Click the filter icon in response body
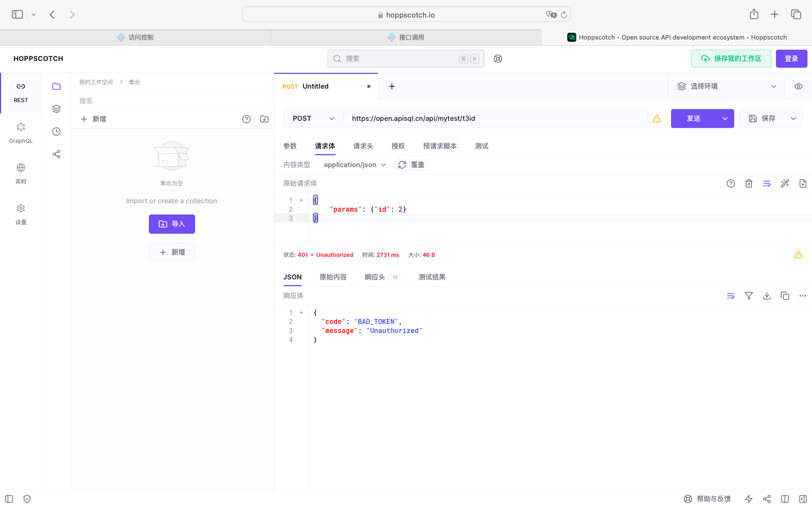 [x=749, y=296]
